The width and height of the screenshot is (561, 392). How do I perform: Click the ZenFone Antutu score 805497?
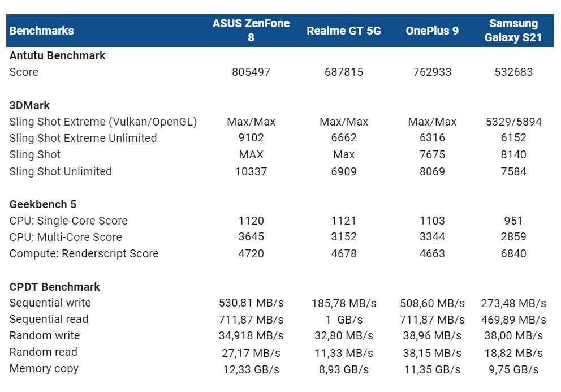point(251,72)
